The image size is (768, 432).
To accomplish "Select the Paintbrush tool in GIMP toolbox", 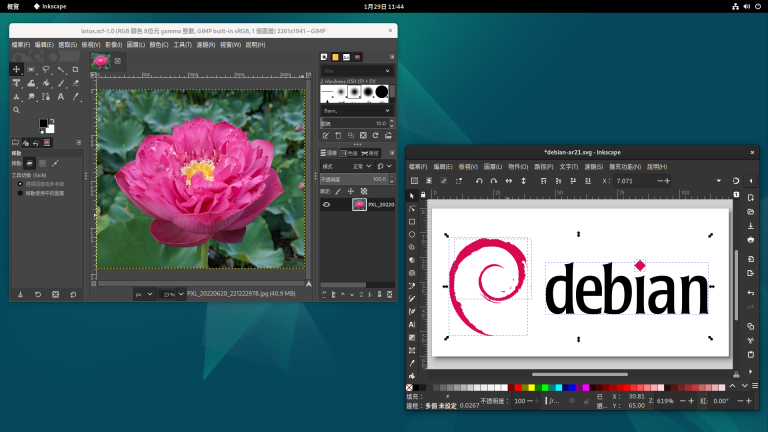I will (x=61, y=83).
